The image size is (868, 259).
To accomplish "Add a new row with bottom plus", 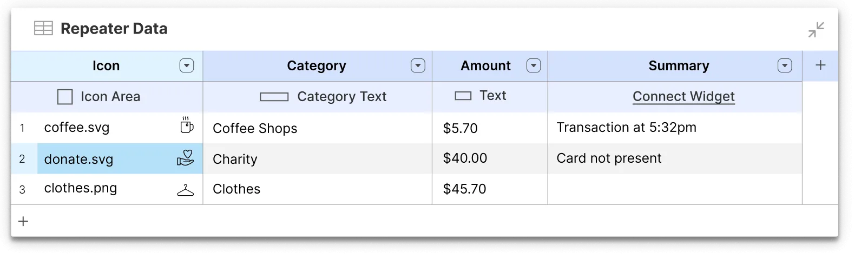I will pos(23,221).
